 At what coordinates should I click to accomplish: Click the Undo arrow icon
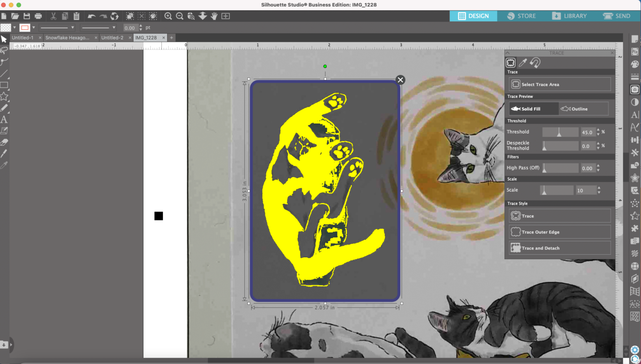coord(92,16)
